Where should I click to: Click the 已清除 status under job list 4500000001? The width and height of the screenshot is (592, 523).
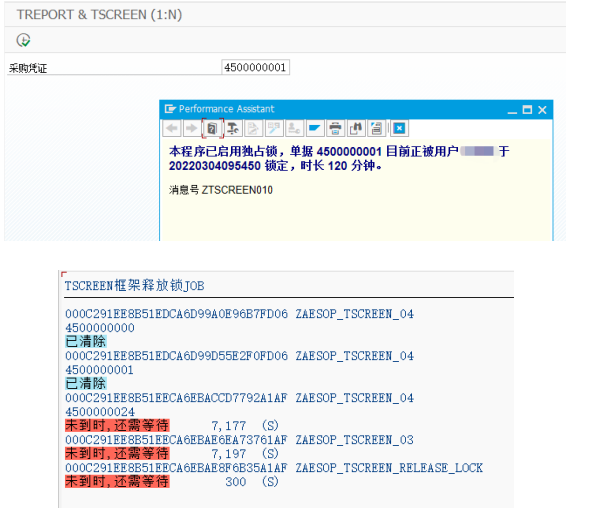(86, 384)
